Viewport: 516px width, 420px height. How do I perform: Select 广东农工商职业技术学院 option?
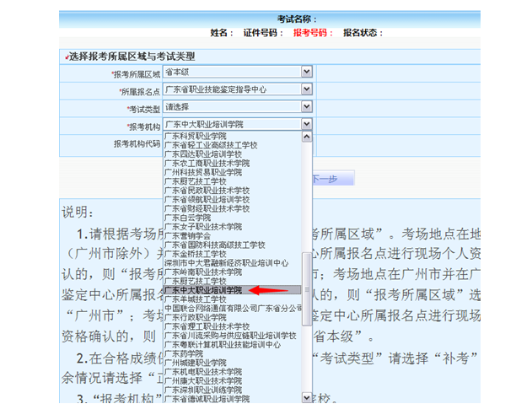207,164
